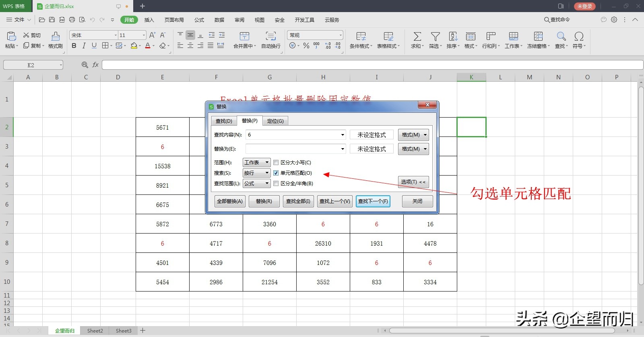Click the formula bar input
This screenshot has height=337, width=644.
coord(372,65)
